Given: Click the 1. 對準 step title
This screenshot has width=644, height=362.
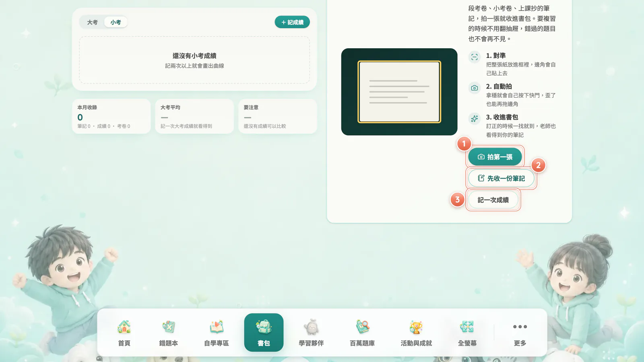Looking at the screenshot, I should (x=496, y=56).
